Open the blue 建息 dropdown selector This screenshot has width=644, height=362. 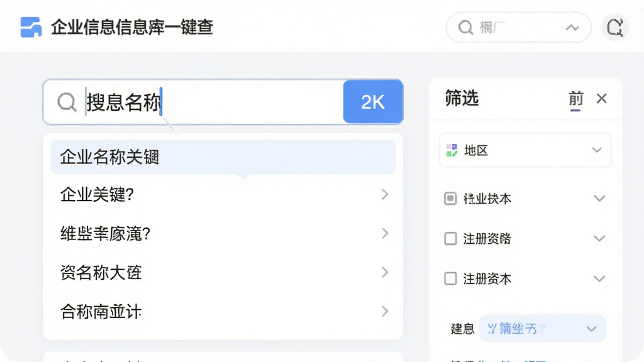[x=543, y=328]
